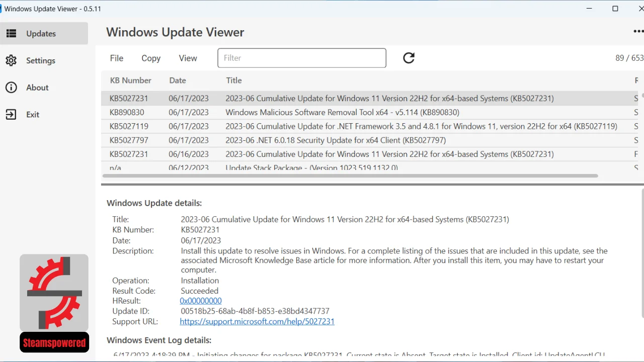Select KB5027231 row dated 06/17/2023
Viewport: 644px width, 362px height.
click(x=370, y=99)
